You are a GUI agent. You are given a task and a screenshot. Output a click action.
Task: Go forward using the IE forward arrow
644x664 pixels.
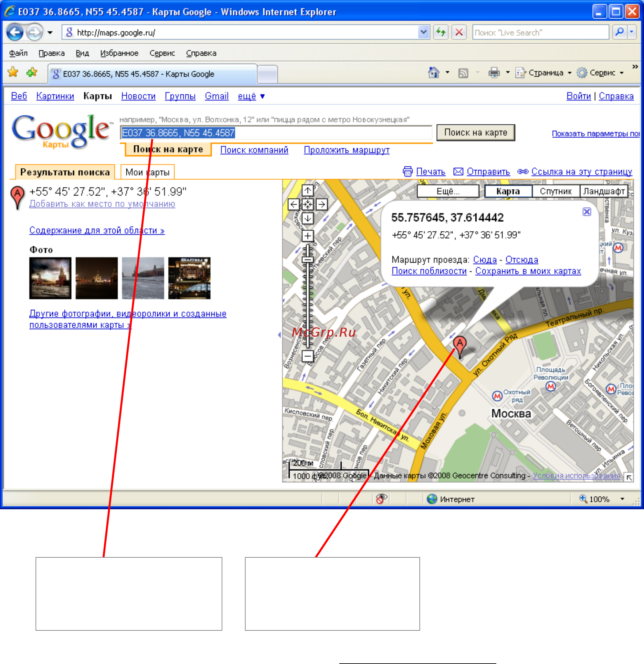tap(35, 33)
